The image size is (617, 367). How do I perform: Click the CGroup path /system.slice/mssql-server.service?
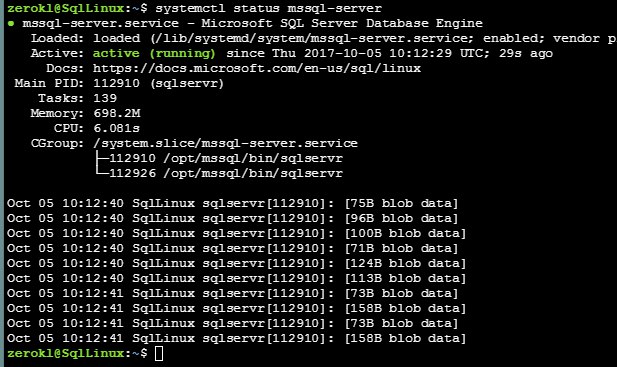225,143
